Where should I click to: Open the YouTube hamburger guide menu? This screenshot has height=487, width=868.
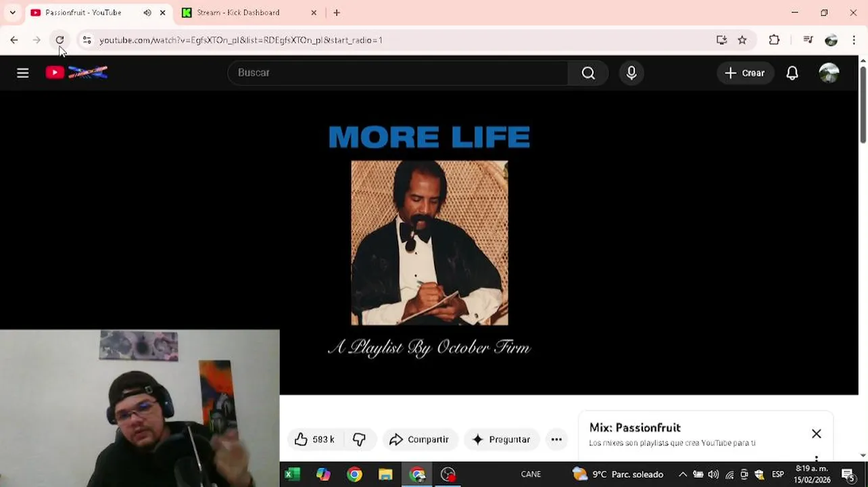tap(23, 73)
